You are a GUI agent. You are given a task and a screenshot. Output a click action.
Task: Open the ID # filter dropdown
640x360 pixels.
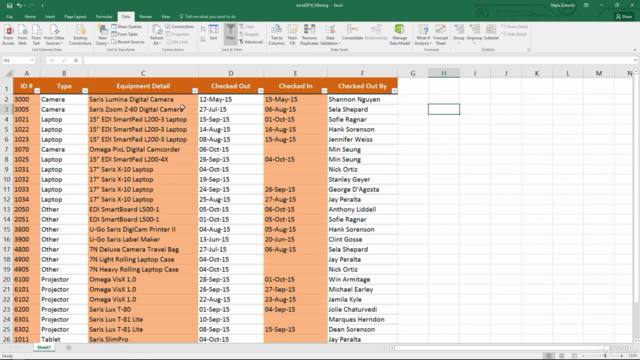pos(37,91)
